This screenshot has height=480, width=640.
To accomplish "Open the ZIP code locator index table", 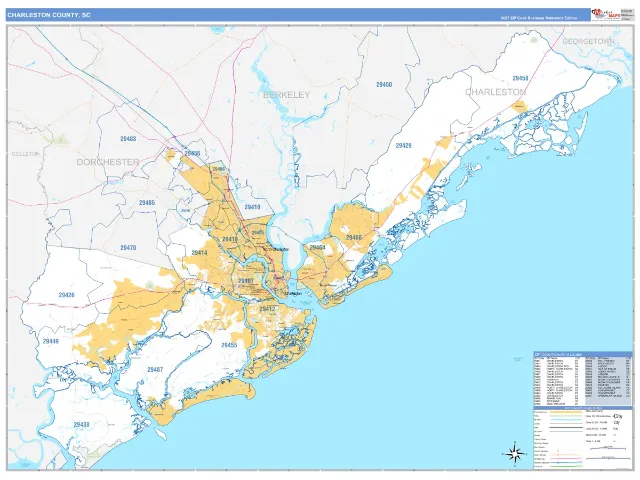I will [582, 378].
